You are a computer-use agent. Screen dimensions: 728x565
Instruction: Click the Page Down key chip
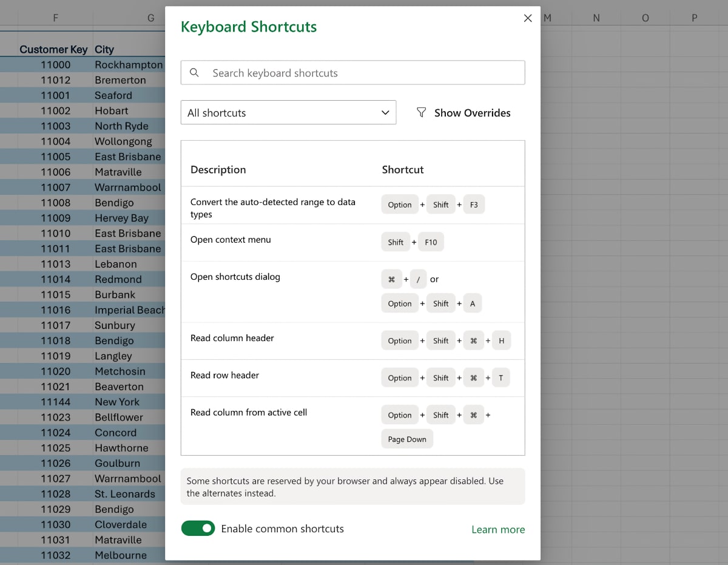tap(406, 438)
